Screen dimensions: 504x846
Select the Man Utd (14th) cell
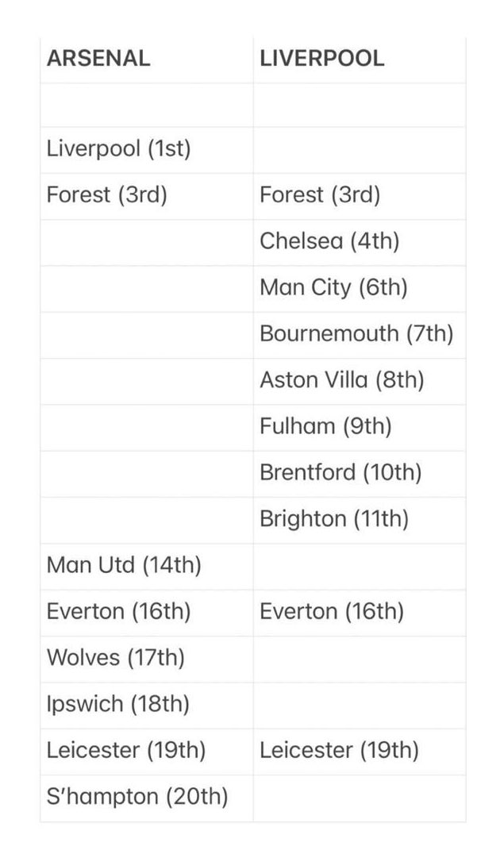click(x=124, y=566)
